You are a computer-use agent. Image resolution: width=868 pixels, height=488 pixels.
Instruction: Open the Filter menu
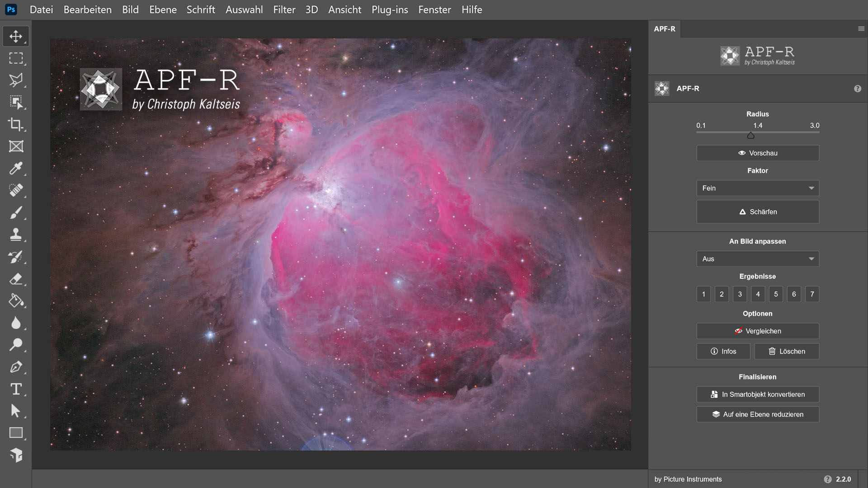pyautogui.click(x=284, y=9)
